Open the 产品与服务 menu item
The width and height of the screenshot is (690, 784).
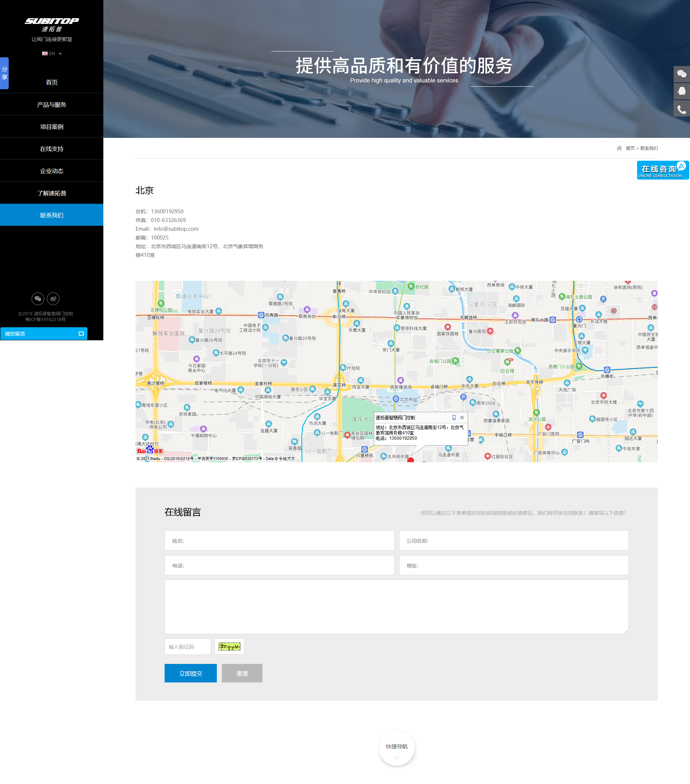pos(52,105)
